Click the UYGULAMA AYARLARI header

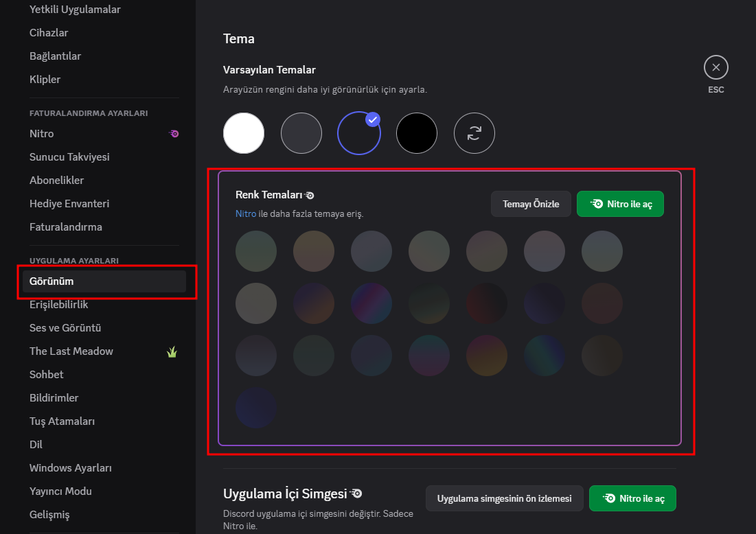click(x=73, y=261)
